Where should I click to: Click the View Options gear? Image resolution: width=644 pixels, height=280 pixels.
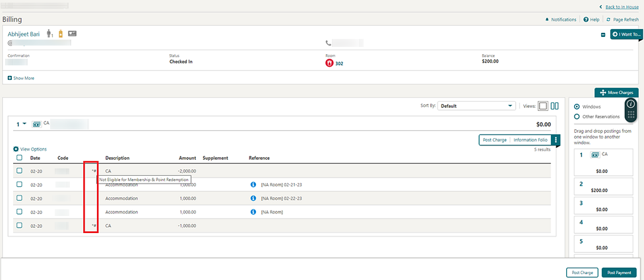(x=16, y=149)
